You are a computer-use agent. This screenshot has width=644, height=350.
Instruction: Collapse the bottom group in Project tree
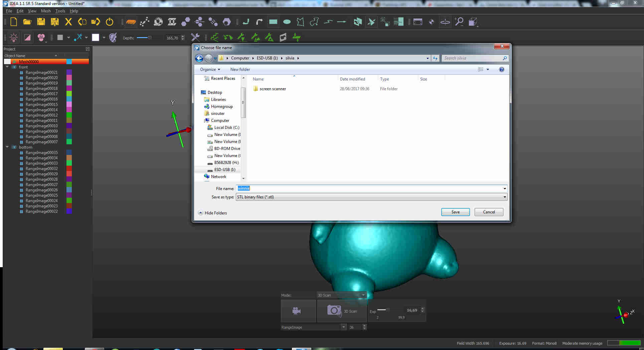(7, 147)
